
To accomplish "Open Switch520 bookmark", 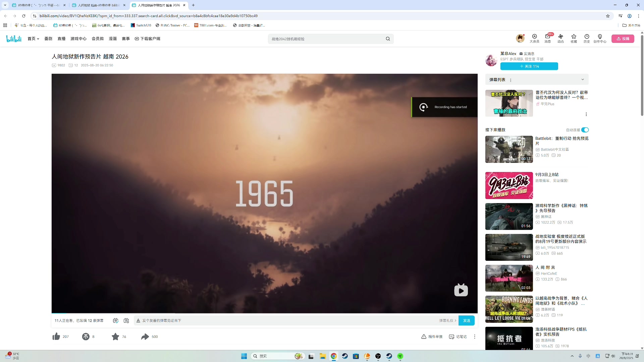I will (x=141, y=25).
